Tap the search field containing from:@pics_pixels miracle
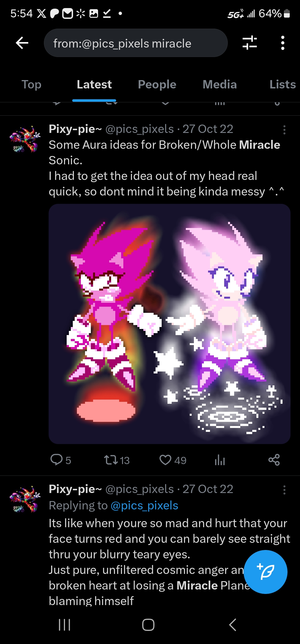300x644 pixels. (136, 43)
